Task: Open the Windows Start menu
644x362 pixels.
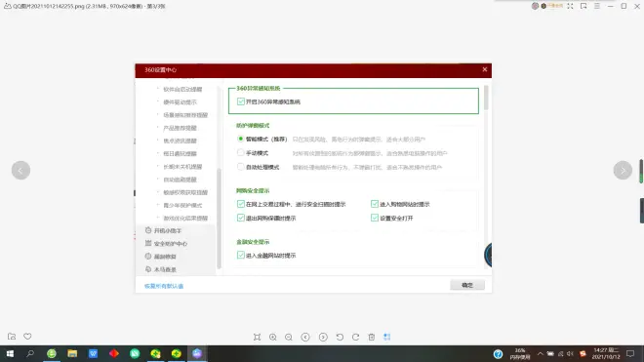Action: point(10,354)
